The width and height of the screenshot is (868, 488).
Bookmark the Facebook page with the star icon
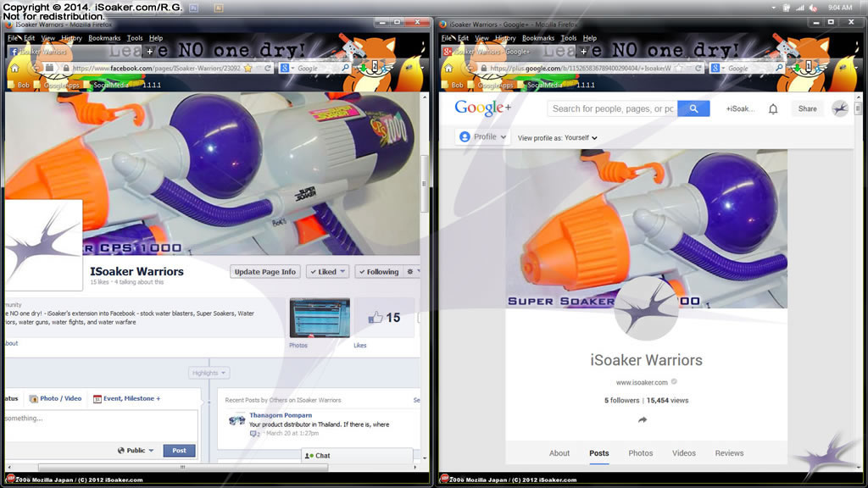248,68
